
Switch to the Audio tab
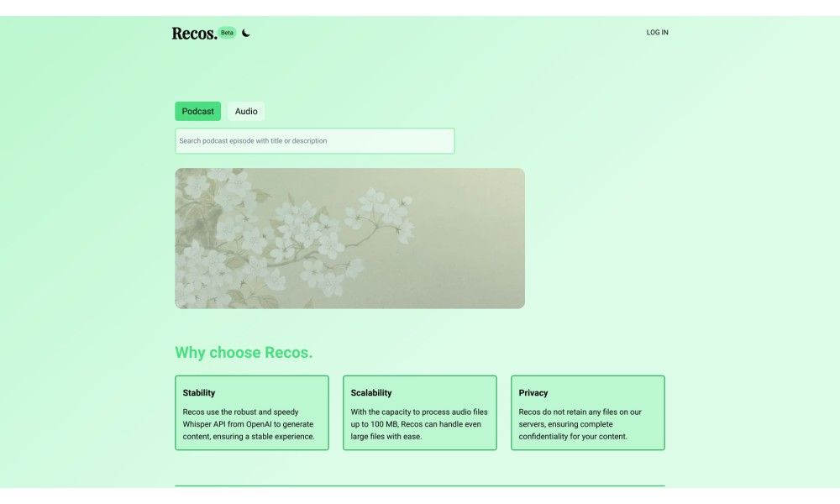(x=246, y=112)
